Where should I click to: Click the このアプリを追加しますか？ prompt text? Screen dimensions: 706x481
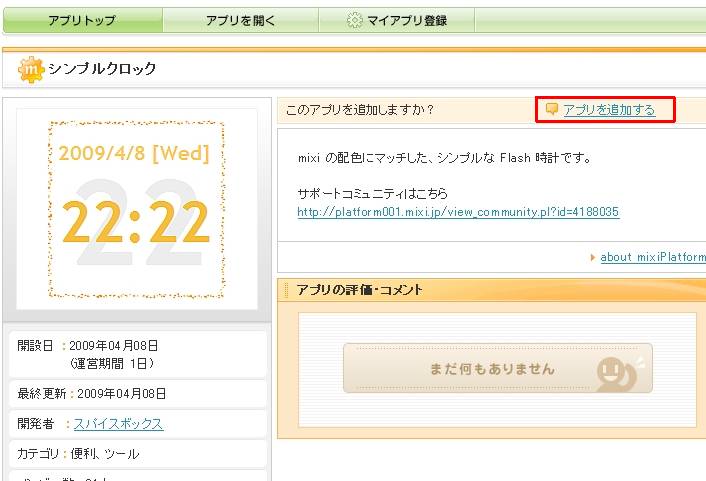point(360,109)
